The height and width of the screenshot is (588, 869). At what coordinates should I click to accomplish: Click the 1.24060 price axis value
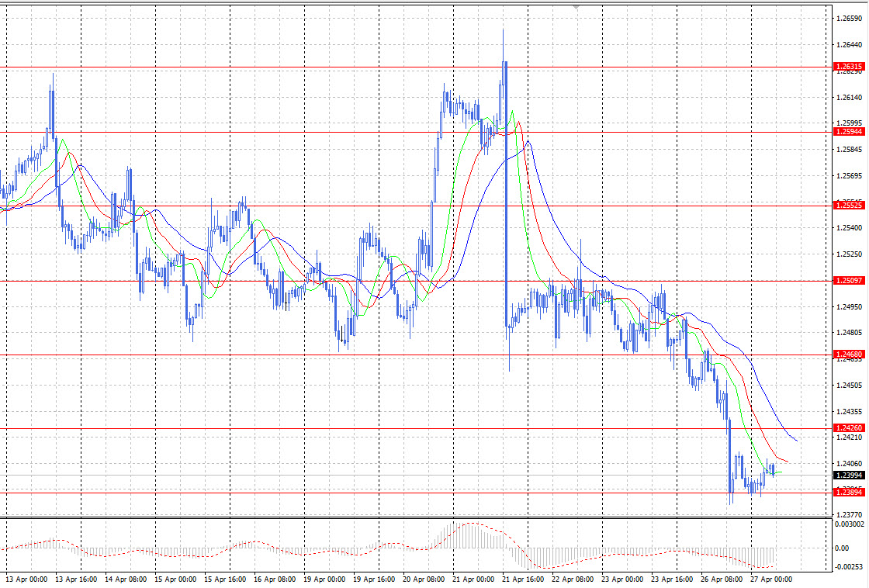pyautogui.click(x=849, y=464)
